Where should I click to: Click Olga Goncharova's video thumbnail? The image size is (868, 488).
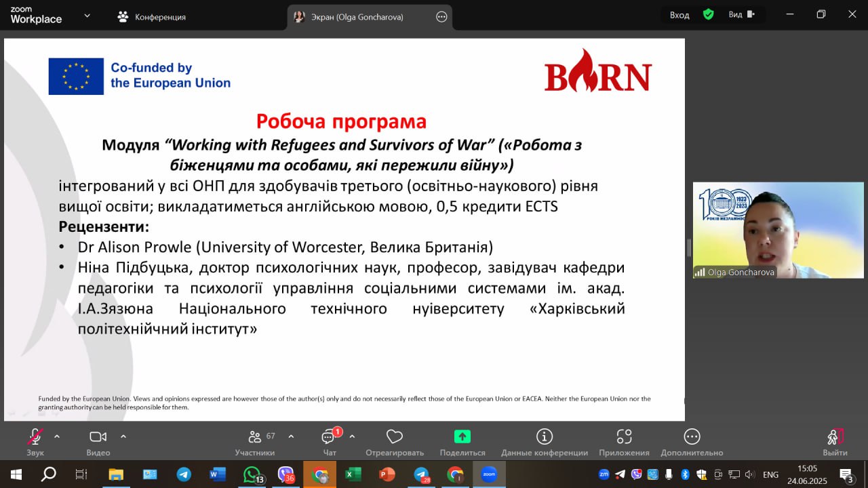778,230
